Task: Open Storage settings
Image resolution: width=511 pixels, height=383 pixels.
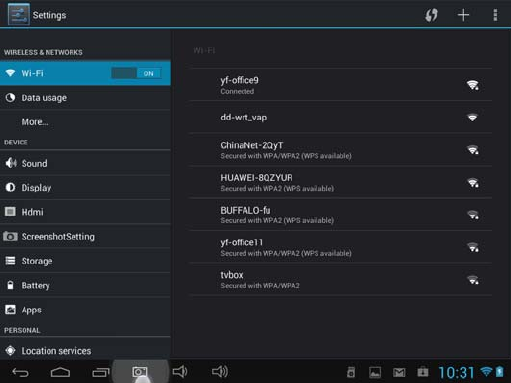Action: click(85, 261)
